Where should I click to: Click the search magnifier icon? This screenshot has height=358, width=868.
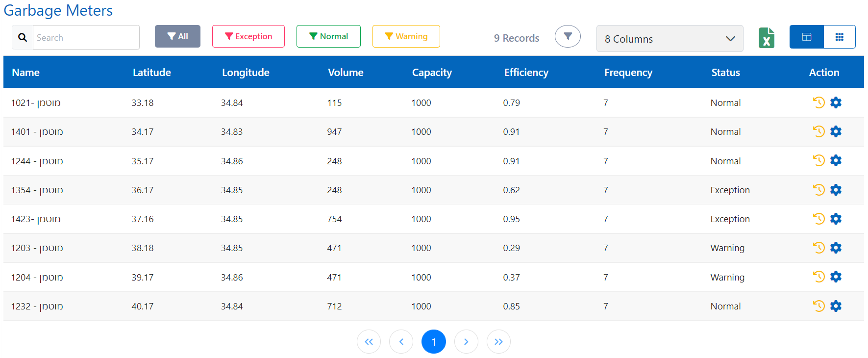click(x=23, y=37)
